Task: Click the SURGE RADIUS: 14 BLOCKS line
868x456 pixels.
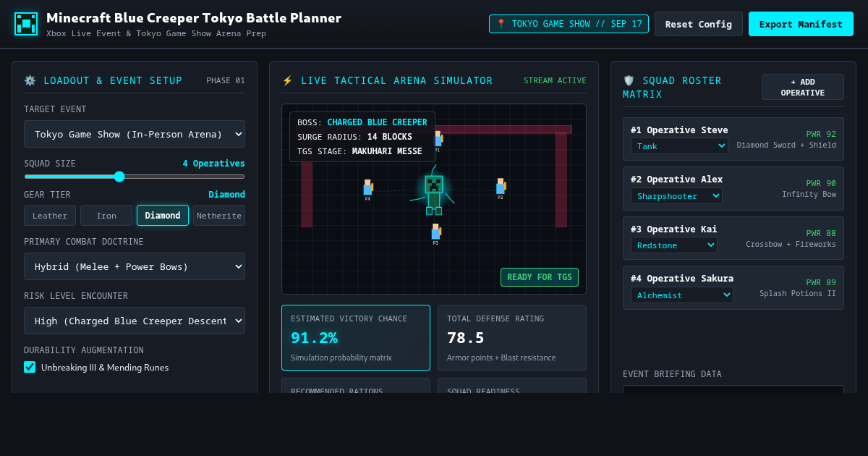Action: [354, 137]
